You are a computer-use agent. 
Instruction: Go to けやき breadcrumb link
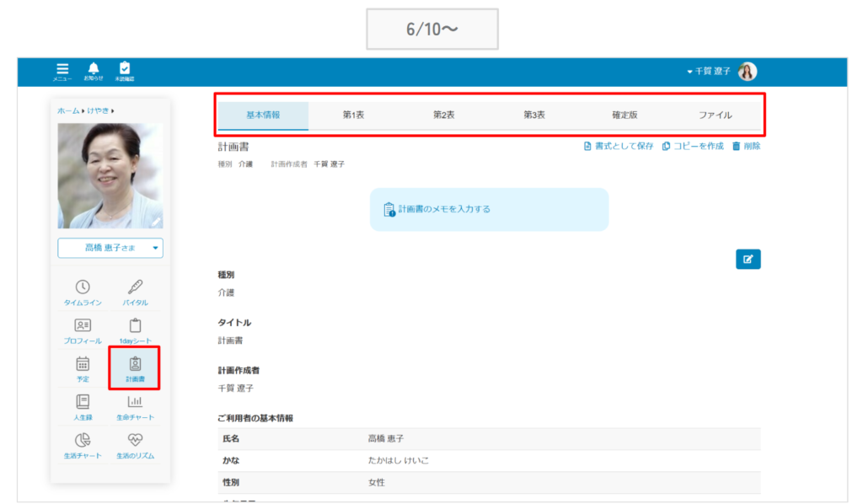(x=98, y=110)
